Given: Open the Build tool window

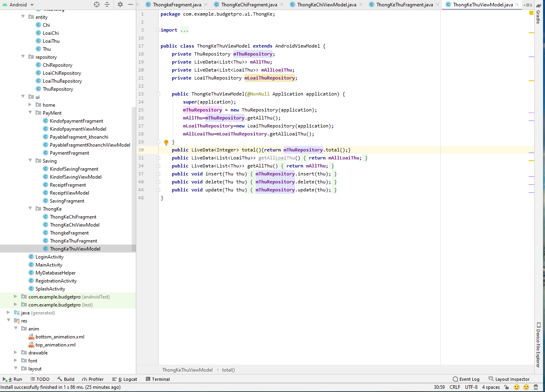Looking at the screenshot, I should point(66,379).
